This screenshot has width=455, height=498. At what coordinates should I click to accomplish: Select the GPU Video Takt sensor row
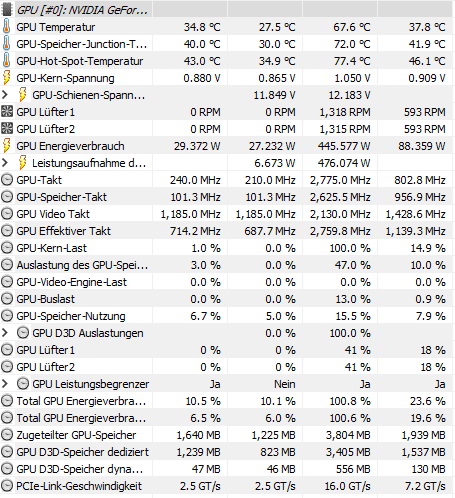click(227, 214)
